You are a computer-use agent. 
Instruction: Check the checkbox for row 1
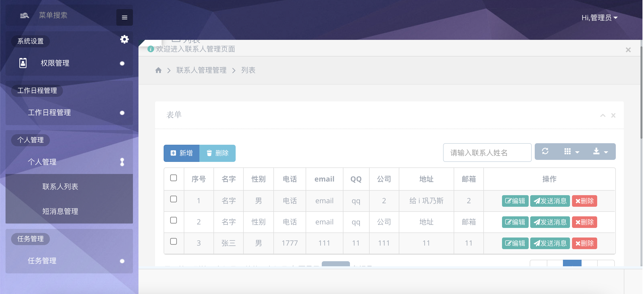[x=173, y=199]
